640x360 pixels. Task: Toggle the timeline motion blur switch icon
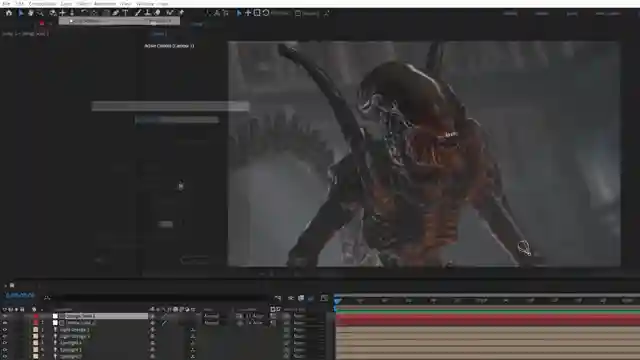tap(311, 298)
